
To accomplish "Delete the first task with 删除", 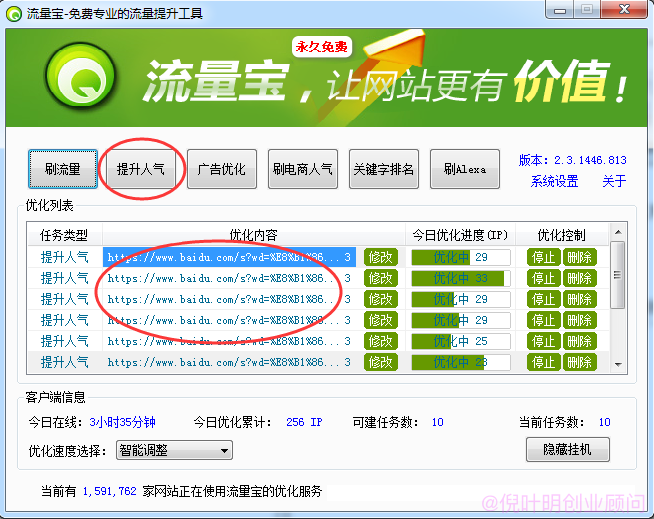I will 580,257.
